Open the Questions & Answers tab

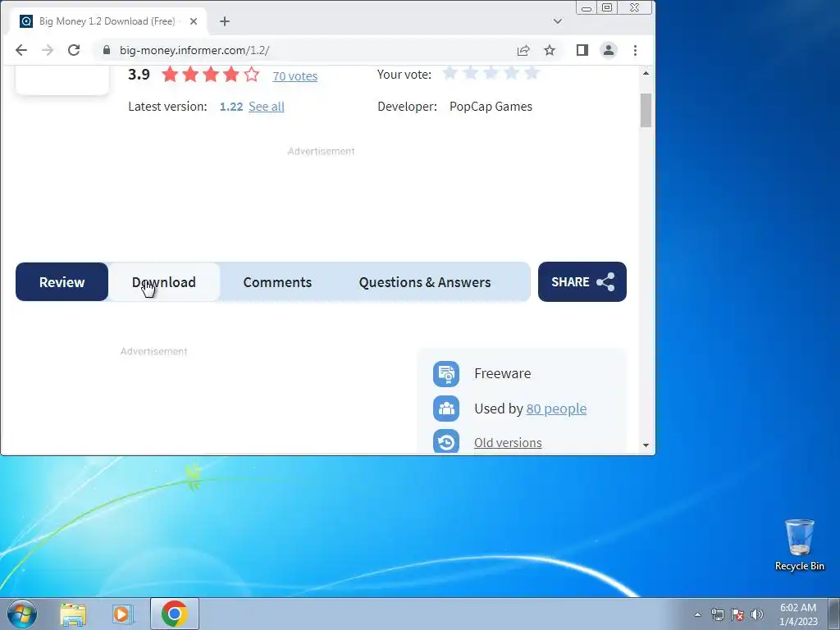coord(425,282)
